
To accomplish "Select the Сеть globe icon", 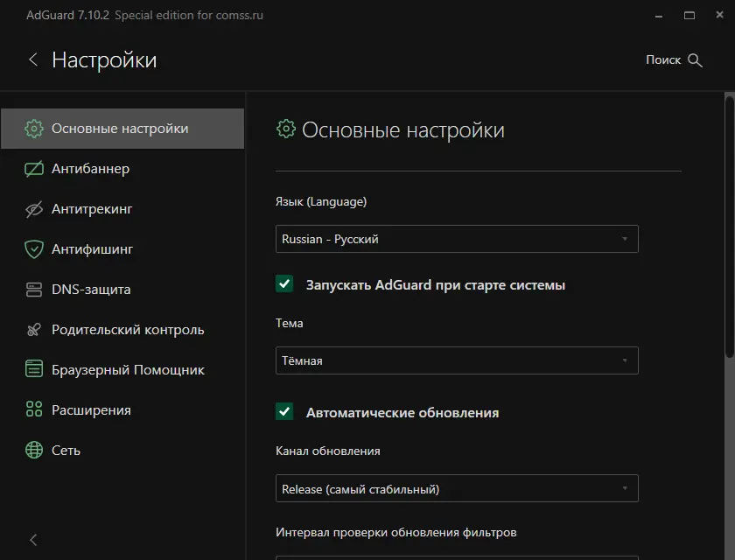I will (33, 450).
